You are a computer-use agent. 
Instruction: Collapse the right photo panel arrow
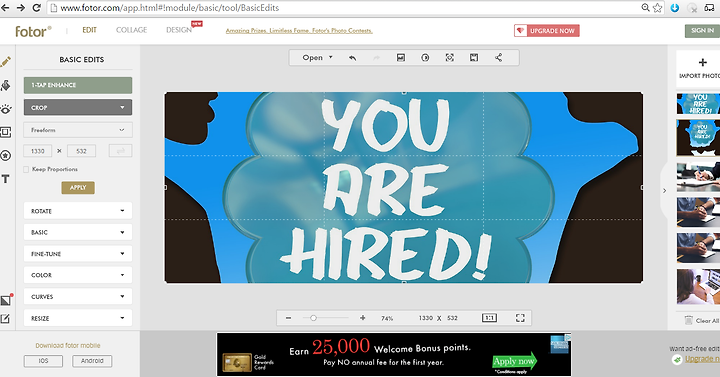pyautogui.click(x=664, y=190)
